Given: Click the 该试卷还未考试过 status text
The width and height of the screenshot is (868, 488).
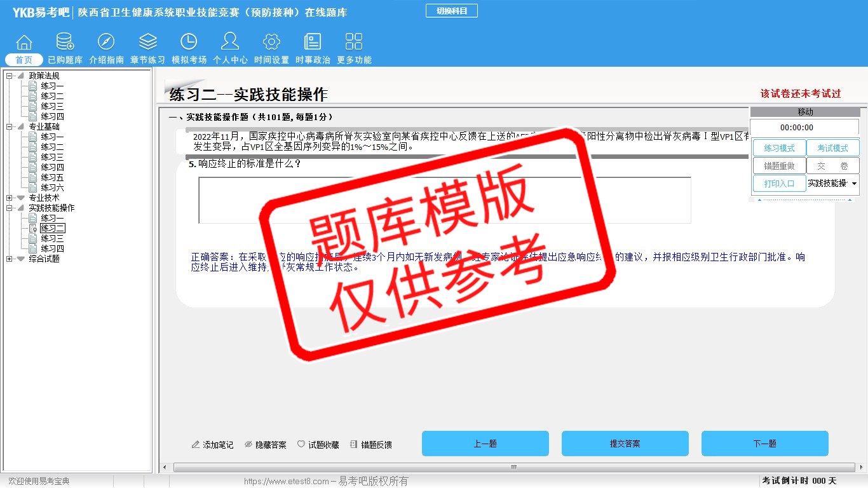Looking at the screenshot, I should point(801,93).
